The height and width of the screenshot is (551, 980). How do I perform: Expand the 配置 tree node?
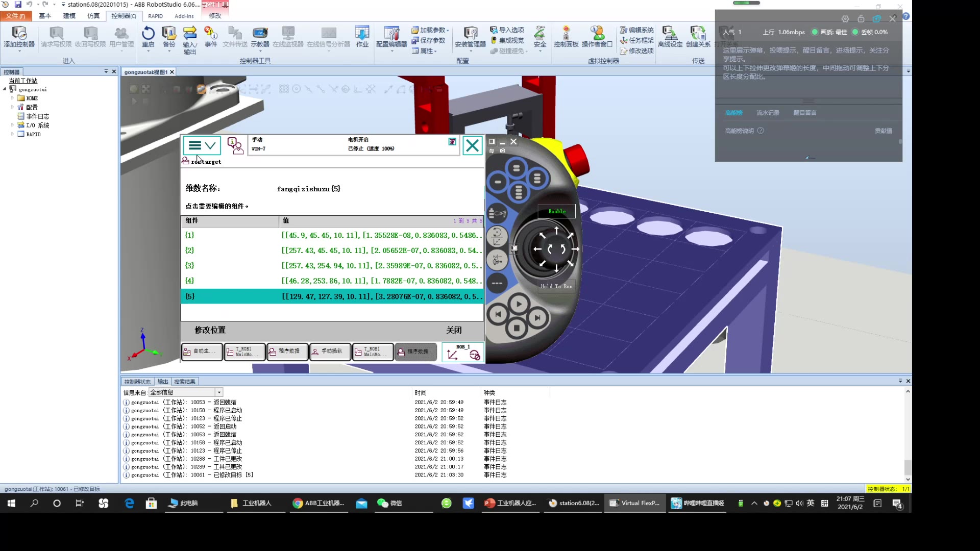click(12, 107)
